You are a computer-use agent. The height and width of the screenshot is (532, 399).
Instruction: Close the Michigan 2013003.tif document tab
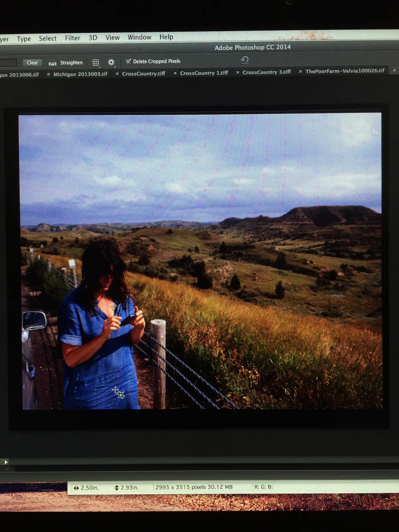tap(49, 74)
